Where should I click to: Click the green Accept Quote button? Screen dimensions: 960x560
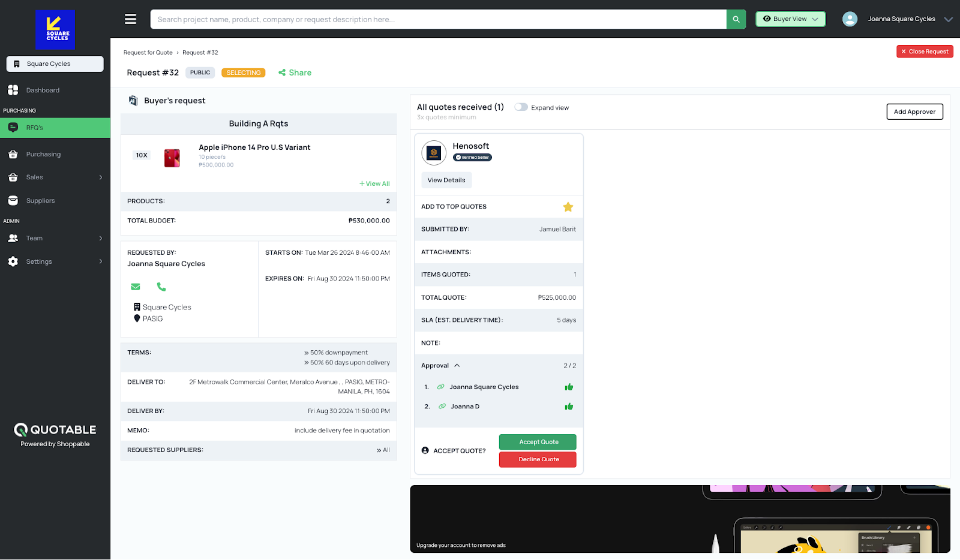coord(538,442)
